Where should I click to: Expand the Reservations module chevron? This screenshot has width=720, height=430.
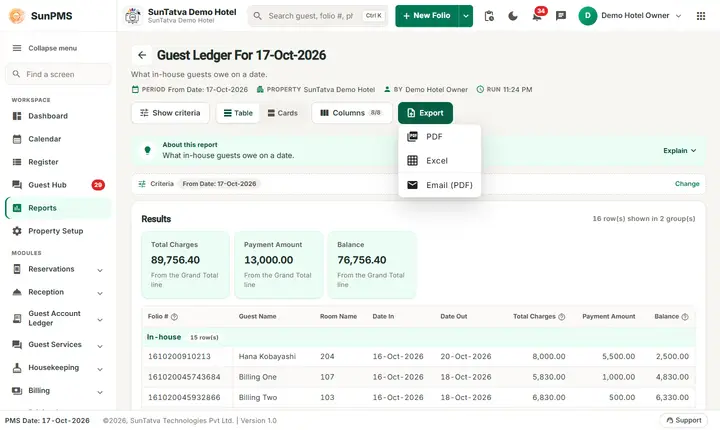[x=100, y=270]
